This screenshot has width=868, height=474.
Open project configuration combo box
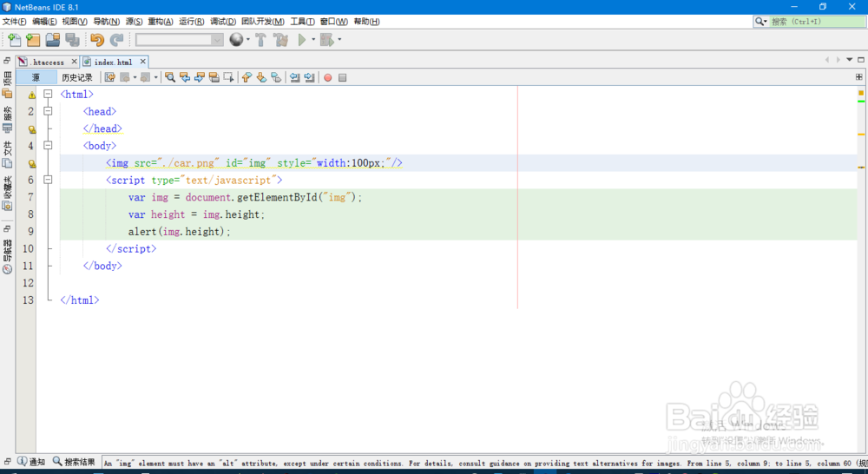(x=180, y=40)
